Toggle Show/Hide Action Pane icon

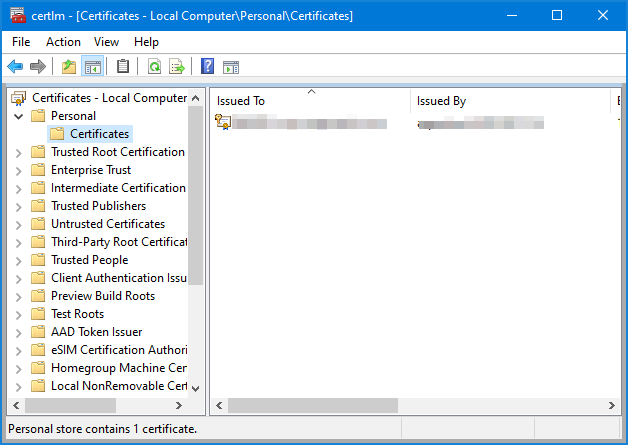pos(231,67)
